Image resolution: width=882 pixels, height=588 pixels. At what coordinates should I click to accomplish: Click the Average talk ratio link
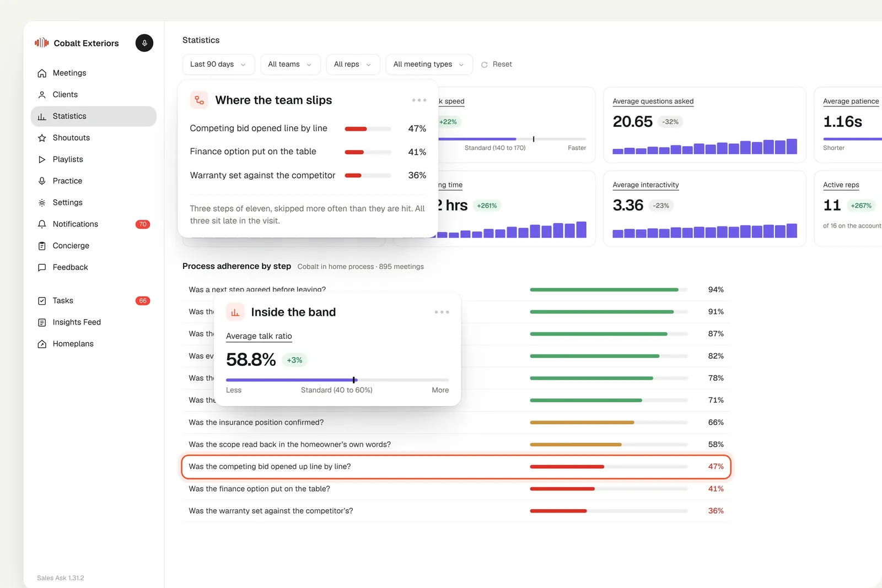pos(259,336)
